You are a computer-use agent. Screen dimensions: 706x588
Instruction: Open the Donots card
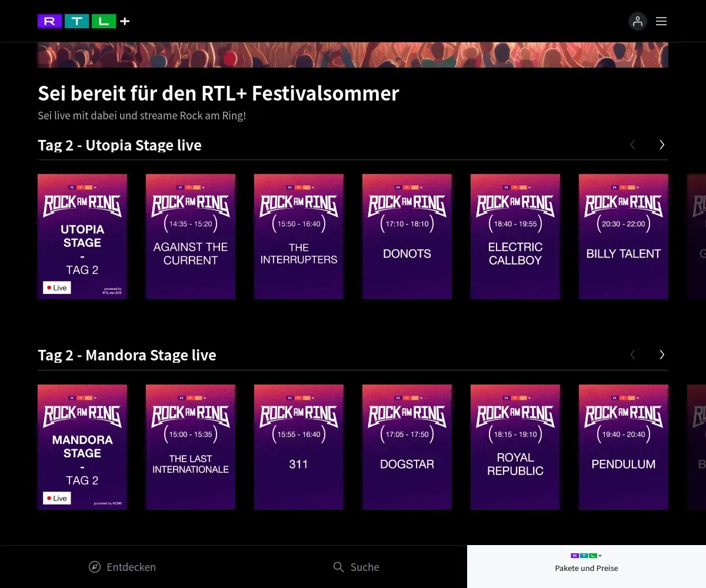pos(407,236)
